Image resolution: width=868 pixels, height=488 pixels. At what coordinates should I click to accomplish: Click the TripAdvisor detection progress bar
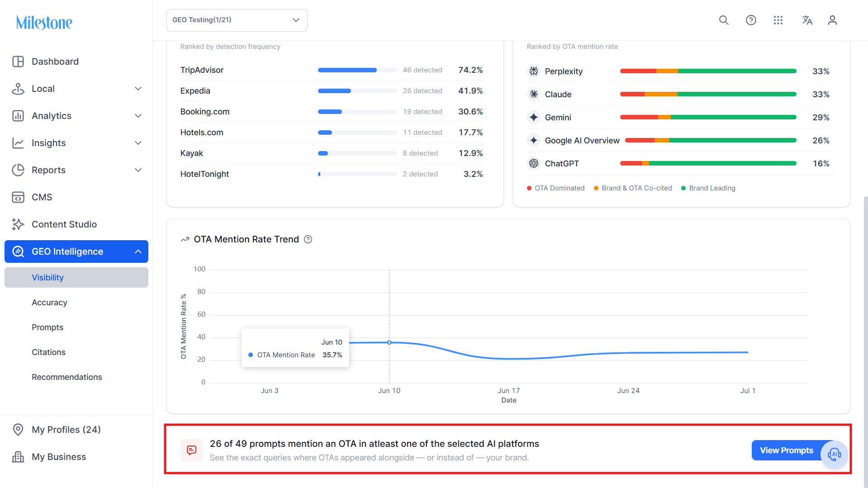pos(357,70)
